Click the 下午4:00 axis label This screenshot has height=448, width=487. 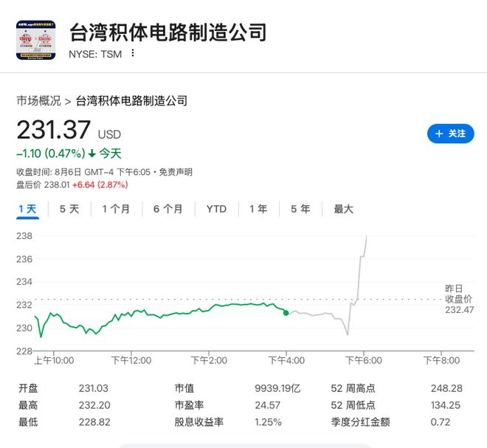point(286,360)
